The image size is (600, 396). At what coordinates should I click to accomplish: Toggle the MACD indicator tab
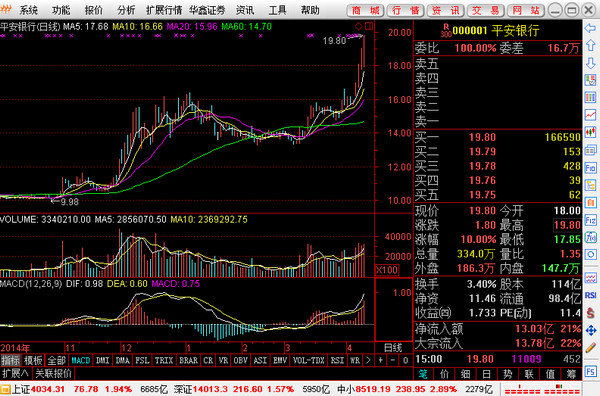[x=81, y=360]
